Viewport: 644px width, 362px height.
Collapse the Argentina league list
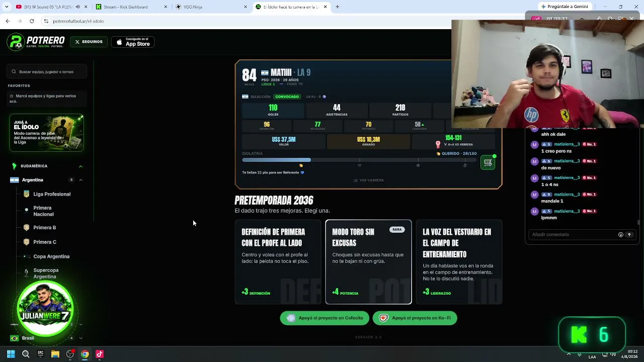(x=80, y=180)
